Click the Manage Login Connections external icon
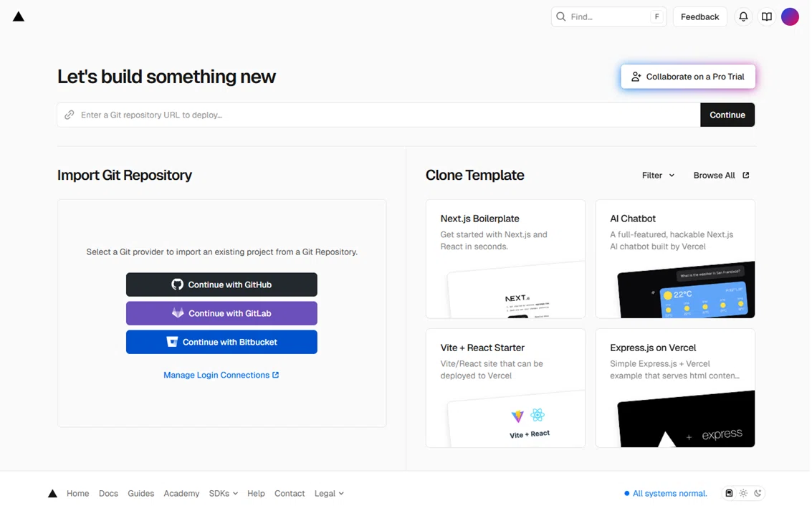Viewport: 812px width, 516px height. [275, 375]
